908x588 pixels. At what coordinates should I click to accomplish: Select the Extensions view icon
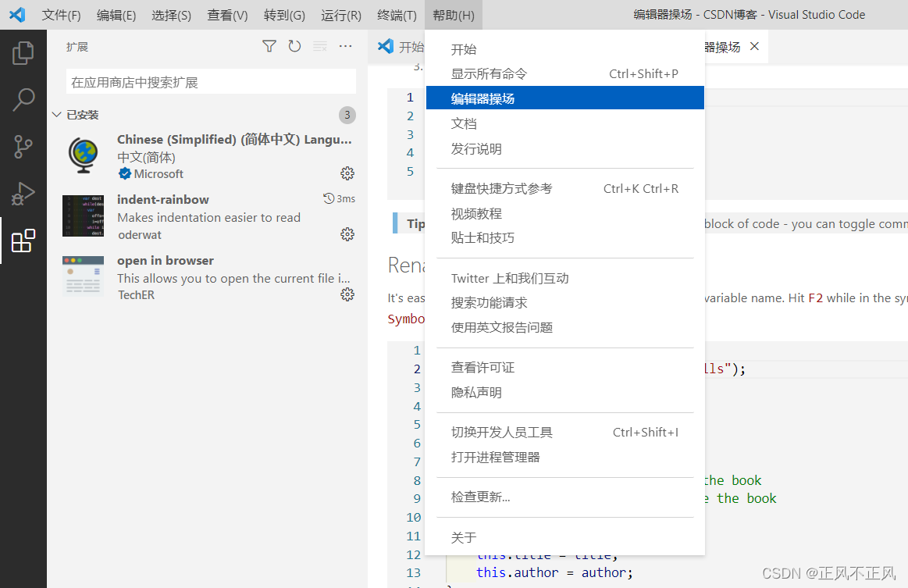pyautogui.click(x=23, y=241)
